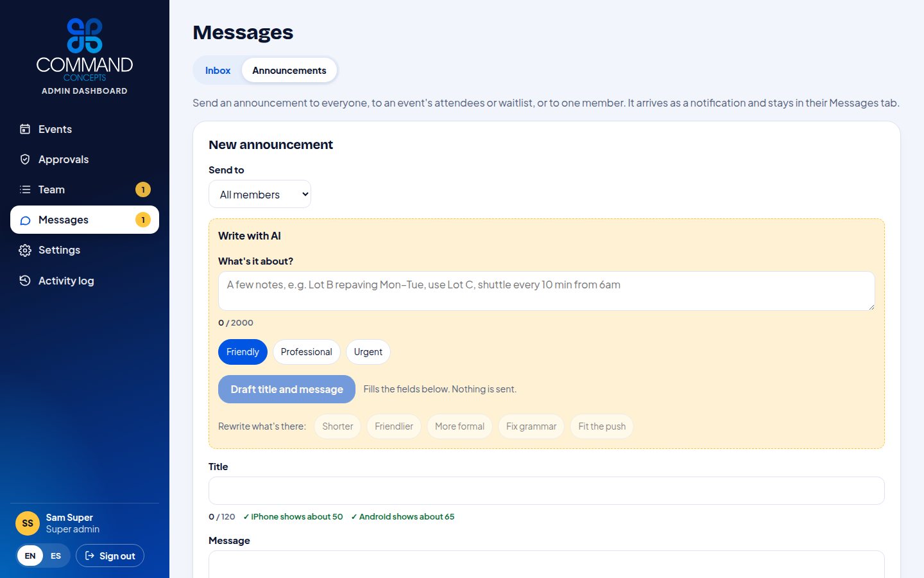This screenshot has height=578, width=924.
Task: Click the Team notification badge
Action: coord(143,189)
